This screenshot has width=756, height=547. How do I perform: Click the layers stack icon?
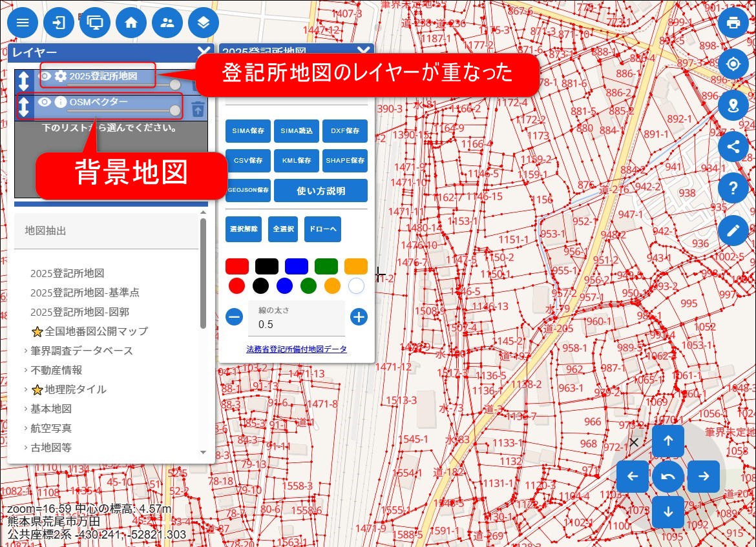(x=204, y=23)
